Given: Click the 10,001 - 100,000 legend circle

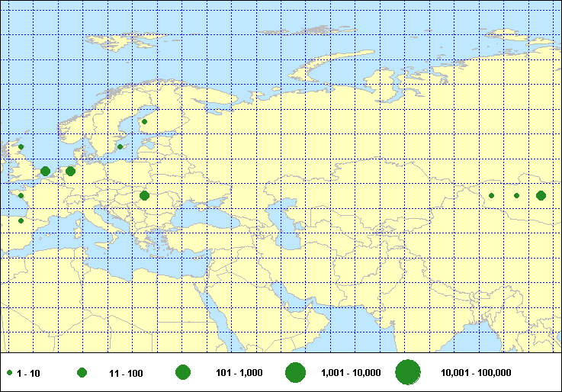Looking at the screenshot, I should coord(408,372).
